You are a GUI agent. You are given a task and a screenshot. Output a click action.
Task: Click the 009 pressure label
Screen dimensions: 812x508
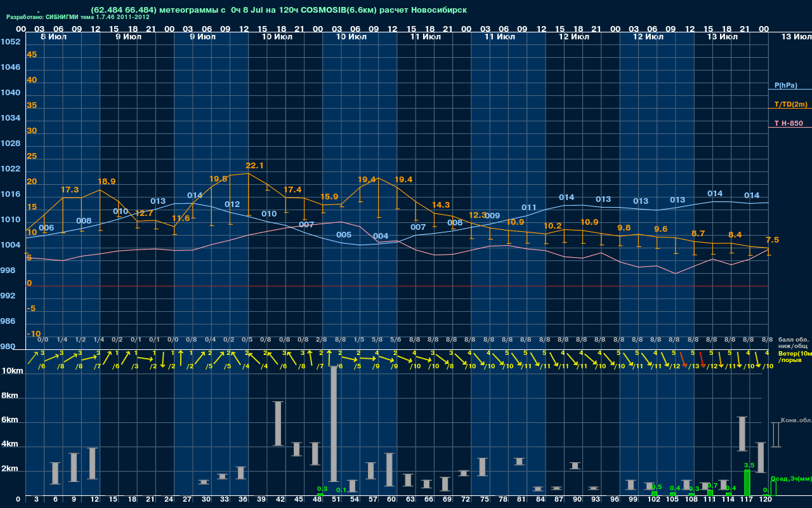(x=492, y=216)
